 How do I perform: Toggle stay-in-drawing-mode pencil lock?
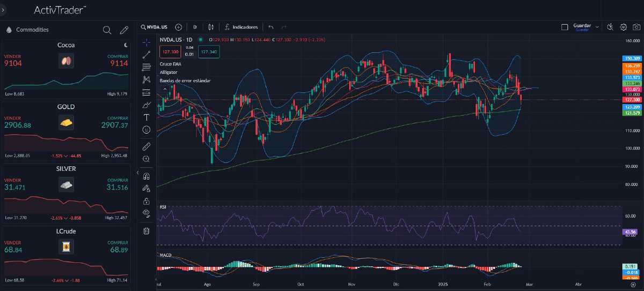coord(146,188)
